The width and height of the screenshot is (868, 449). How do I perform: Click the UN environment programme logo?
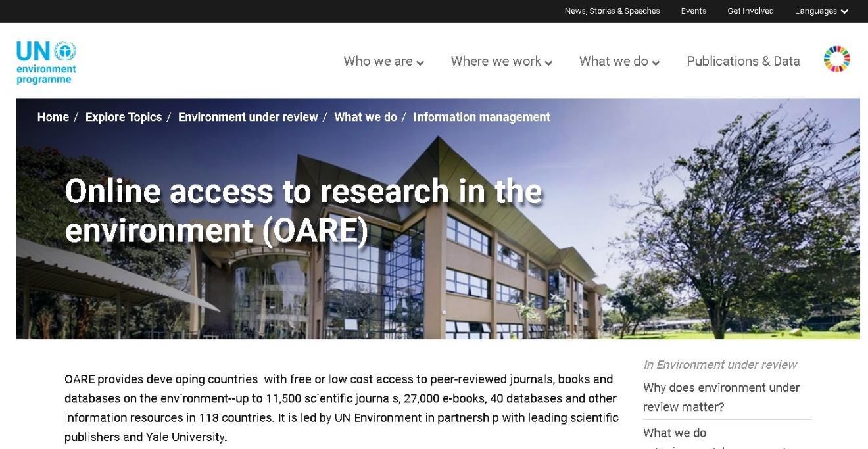coord(46,62)
